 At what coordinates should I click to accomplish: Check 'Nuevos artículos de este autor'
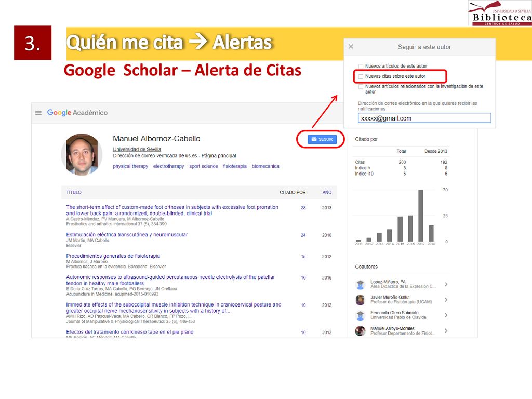pos(361,66)
